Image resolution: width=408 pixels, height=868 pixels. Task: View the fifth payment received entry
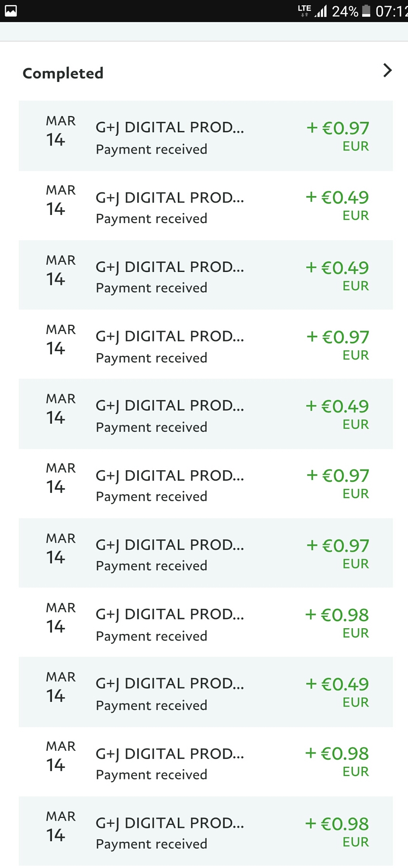[206, 414]
